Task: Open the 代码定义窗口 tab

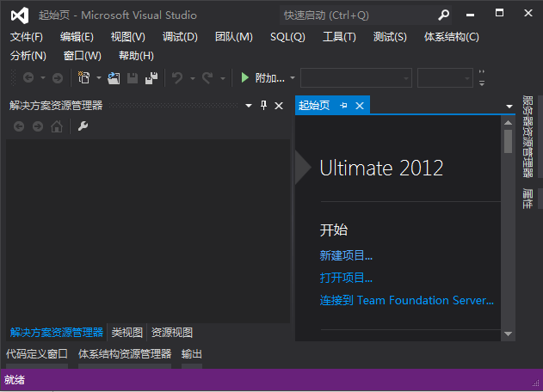Action: [x=37, y=354]
